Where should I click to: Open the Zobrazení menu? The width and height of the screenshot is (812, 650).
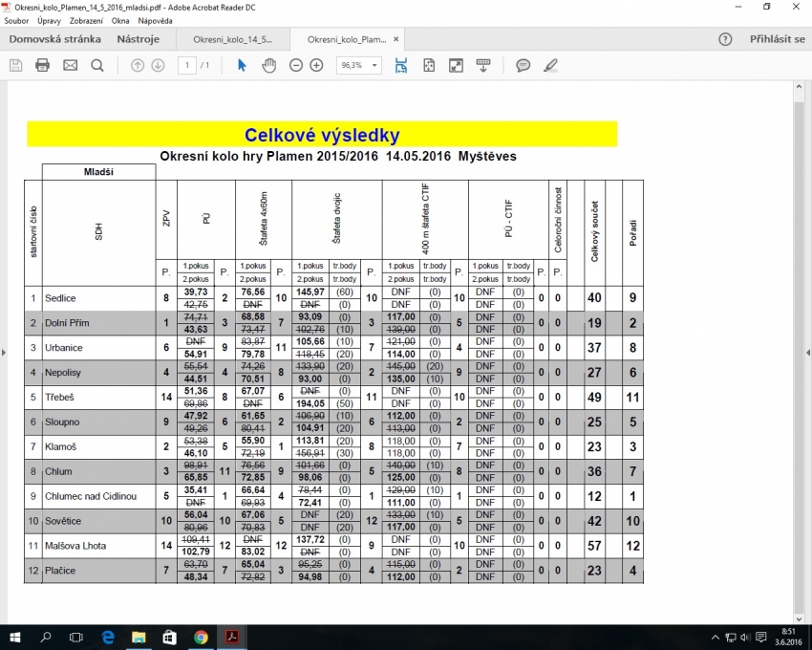point(87,20)
